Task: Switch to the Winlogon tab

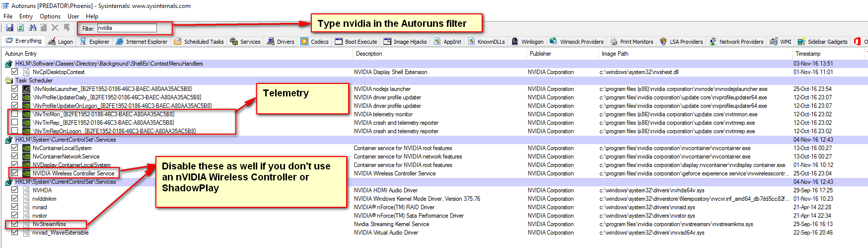Action: click(x=527, y=42)
